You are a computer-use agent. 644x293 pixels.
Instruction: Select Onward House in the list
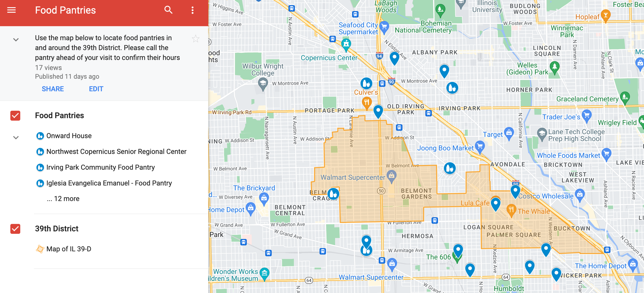69,136
